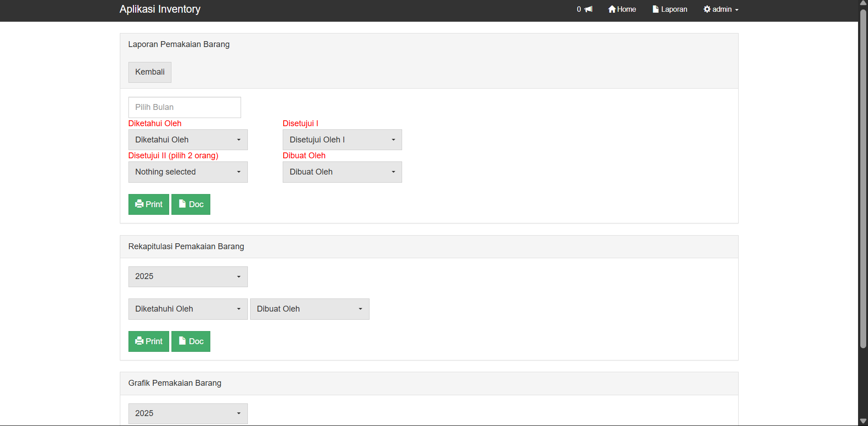Open the Diketahuhi Oleh dropdown
Image resolution: width=868 pixels, height=426 pixels.
(x=188, y=309)
